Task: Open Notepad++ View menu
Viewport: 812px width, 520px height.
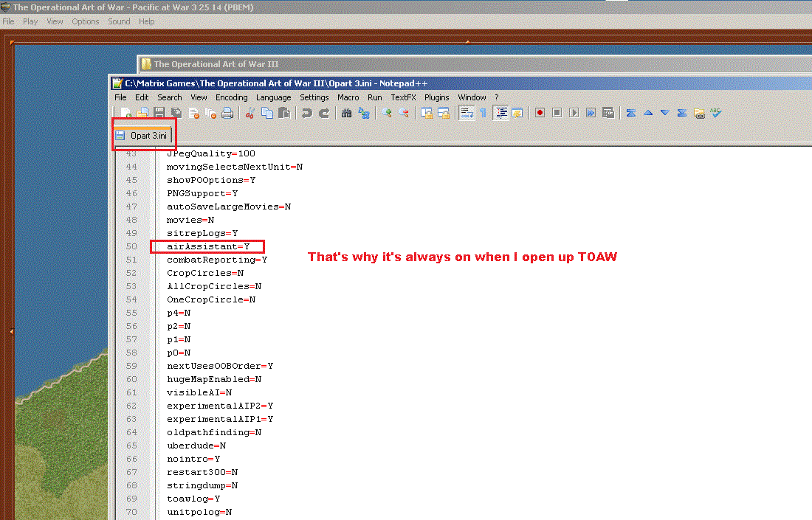Action: tap(199, 97)
